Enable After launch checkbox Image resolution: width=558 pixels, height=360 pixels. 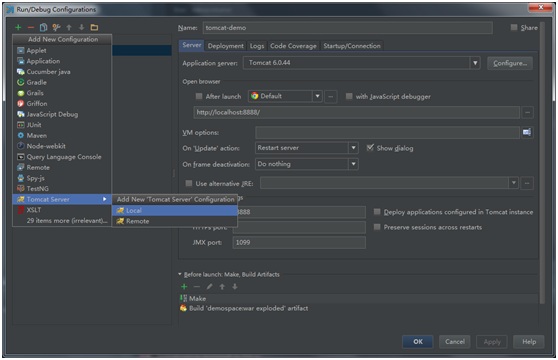(x=199, y=96)
